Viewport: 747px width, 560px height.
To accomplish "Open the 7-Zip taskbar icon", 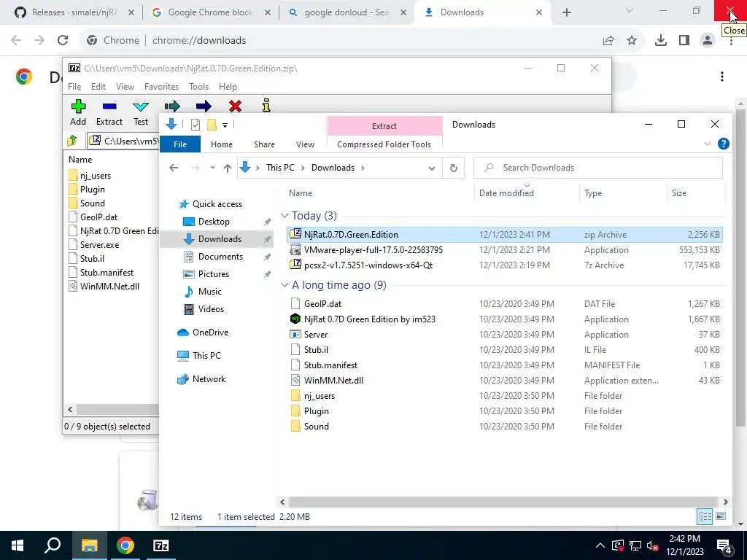I will click(161, 545).
